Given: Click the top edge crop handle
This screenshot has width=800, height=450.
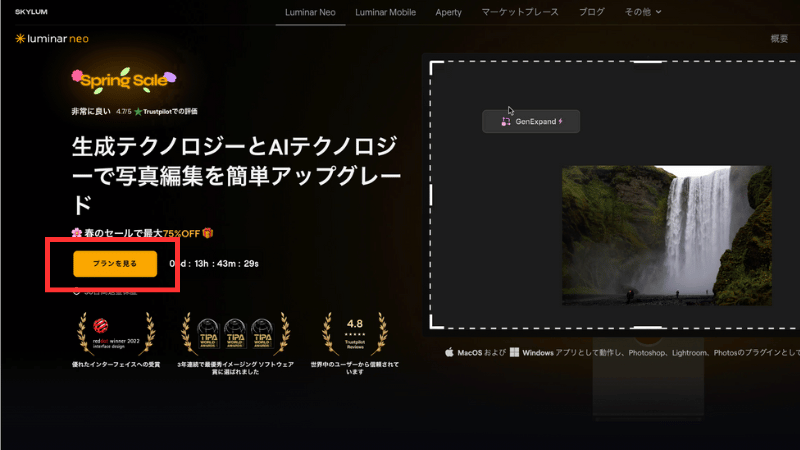Looking at the screenshot, I should pyautogui.click(x=647, y=62).
